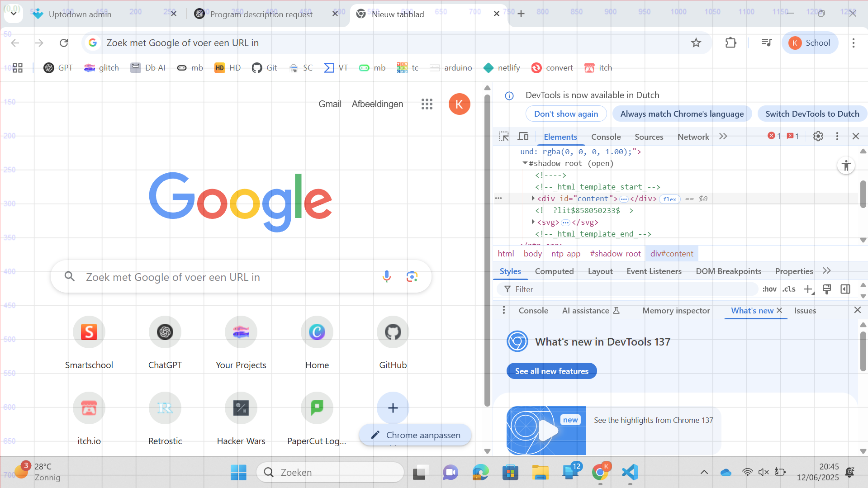868x488 pixels.
Task: Toggle the device toolbar icon in DevTools
Action: click(x=523, y=137)
